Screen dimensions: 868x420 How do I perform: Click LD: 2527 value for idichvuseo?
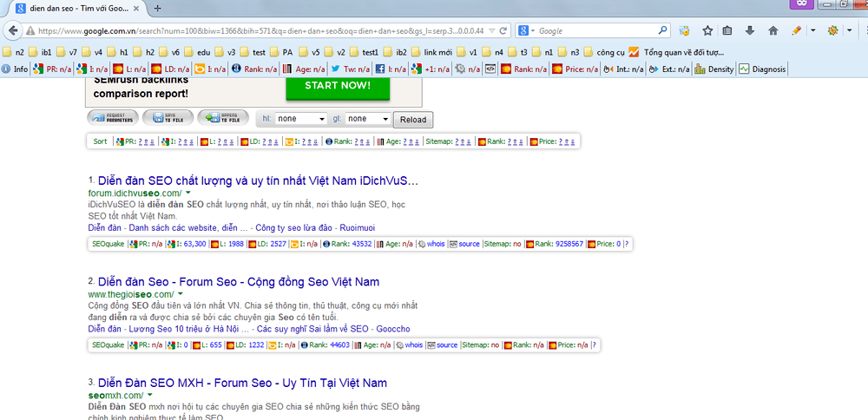point(266,244)
